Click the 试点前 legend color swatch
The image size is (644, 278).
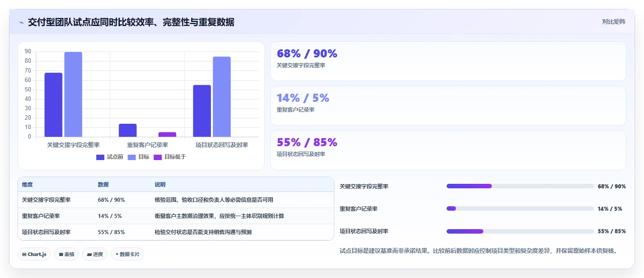(x=100, y=157)
